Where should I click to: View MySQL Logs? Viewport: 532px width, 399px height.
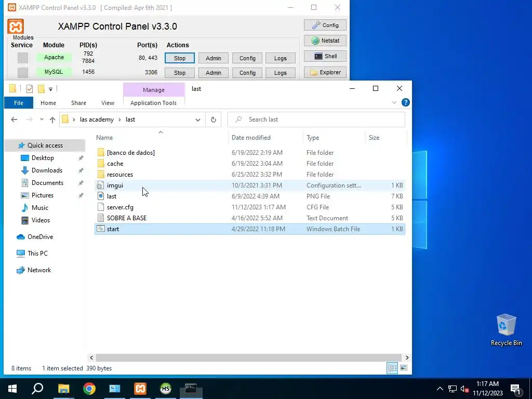(280, 73)
